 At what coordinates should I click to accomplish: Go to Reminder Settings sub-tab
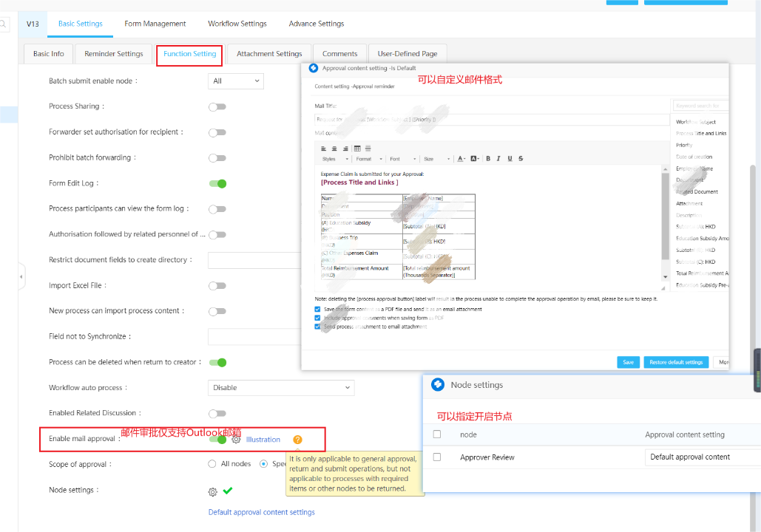tap(114, 54)
